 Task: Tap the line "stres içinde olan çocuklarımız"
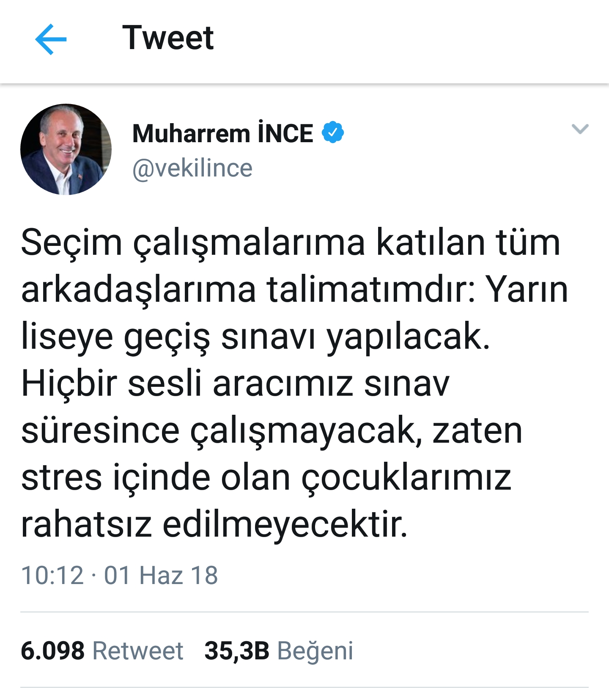click(x=266, y=478)
